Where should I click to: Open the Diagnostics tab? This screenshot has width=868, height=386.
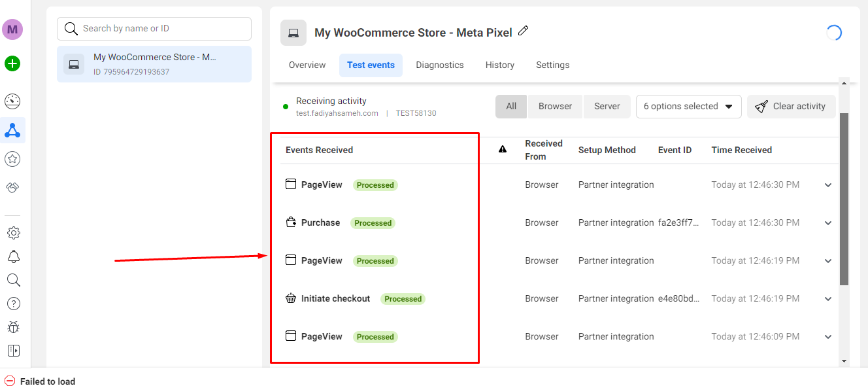[x=440, y=65]
